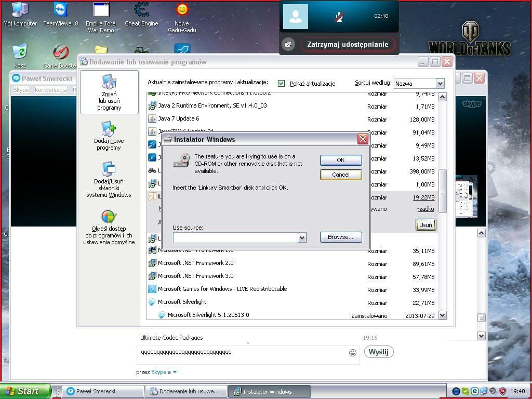Select Microsoft .NET Framework 3.0 row
The height and width of the screenshot is (399, 532).
[292, 276]
